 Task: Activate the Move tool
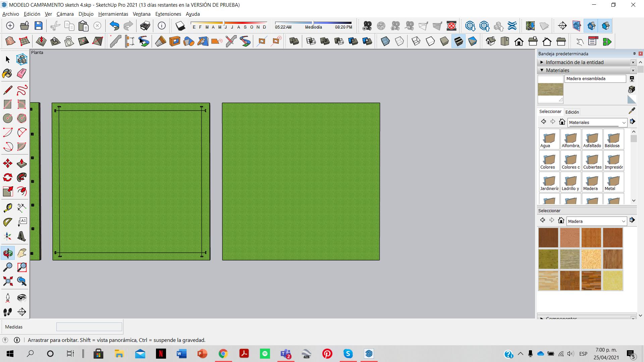click(7, 163)
